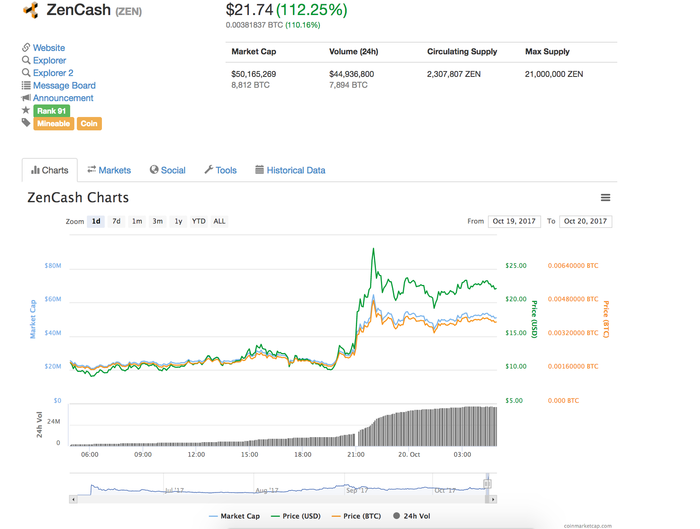700x529 pixels.
Task: Click the list icon beside Message Board
Action: (26, 86)
